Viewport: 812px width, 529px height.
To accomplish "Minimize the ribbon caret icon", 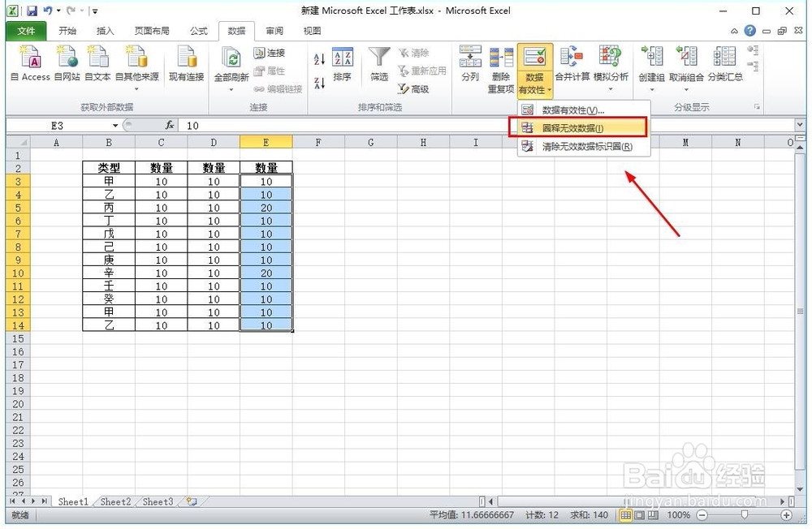I will (x=734, y=32).
